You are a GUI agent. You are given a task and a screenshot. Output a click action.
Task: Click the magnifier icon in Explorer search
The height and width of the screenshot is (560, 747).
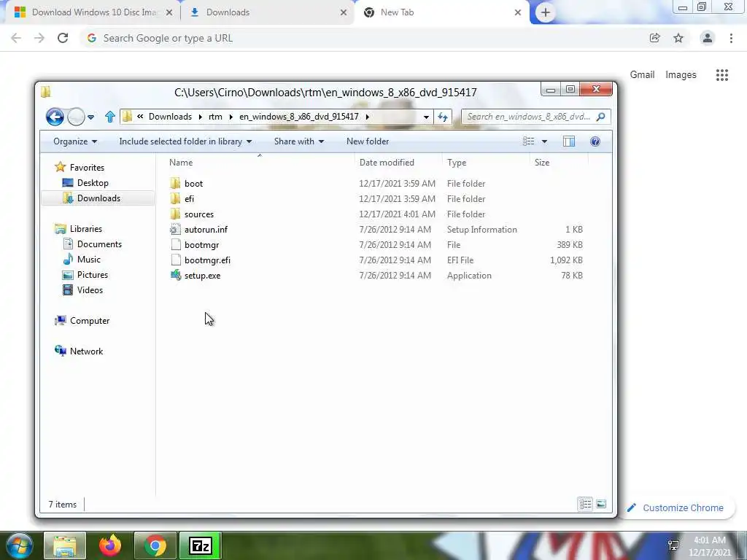click(601, 117)
